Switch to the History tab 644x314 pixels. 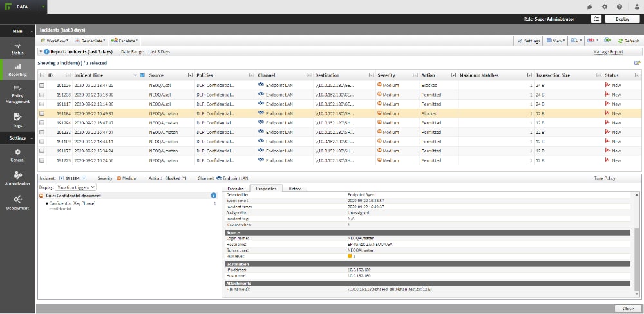point(295,189)
